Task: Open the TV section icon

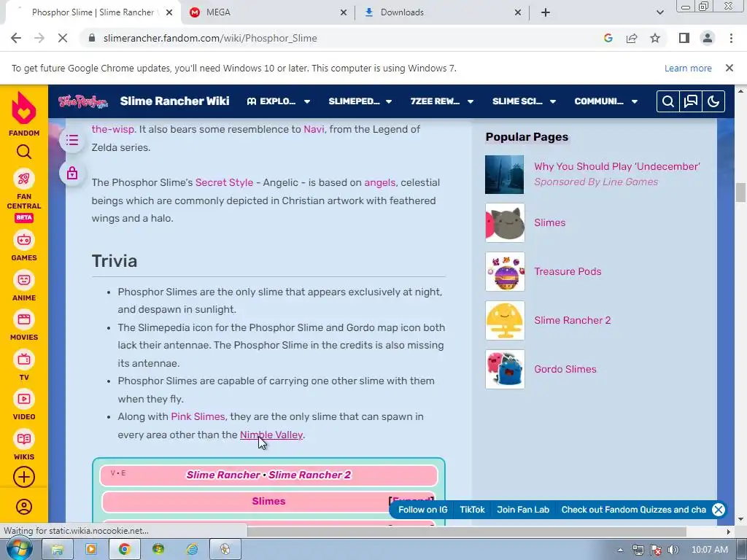Action: pos(24,359)
